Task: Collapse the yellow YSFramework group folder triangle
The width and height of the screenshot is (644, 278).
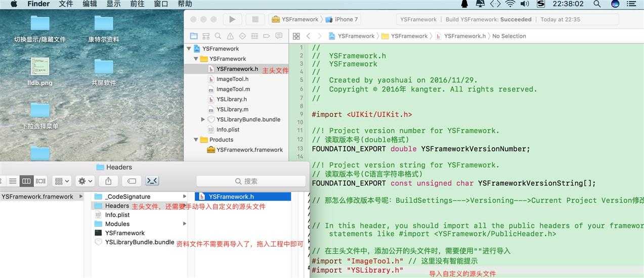Action: click(x=196, y=59)
